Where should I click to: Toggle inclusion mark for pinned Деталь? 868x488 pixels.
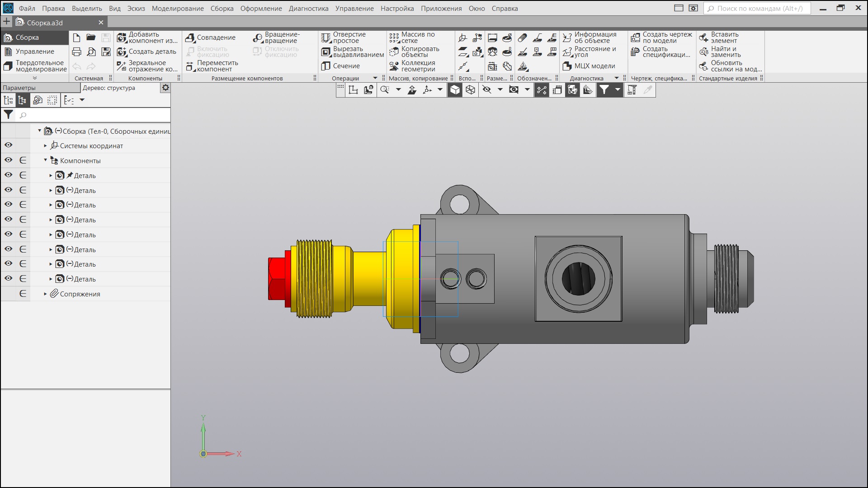pyautogui.click(x=23, y=175)
